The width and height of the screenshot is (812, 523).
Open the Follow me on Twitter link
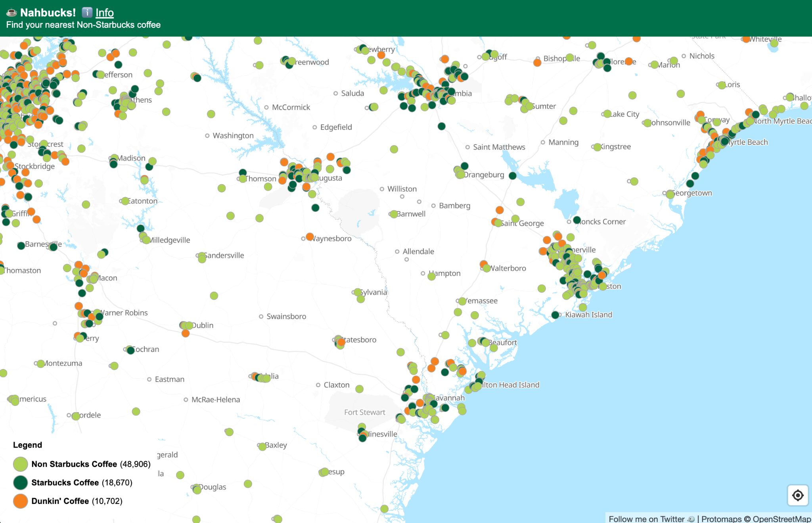[646, 519]
